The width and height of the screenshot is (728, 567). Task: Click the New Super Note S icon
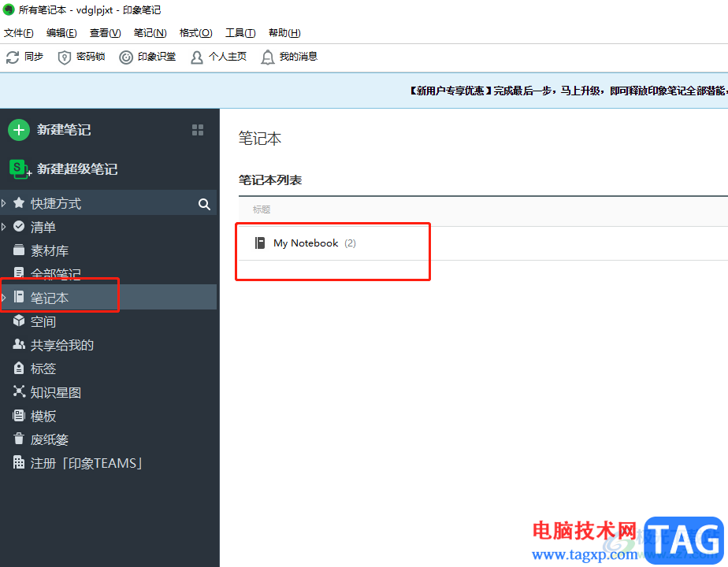point(20,169)
